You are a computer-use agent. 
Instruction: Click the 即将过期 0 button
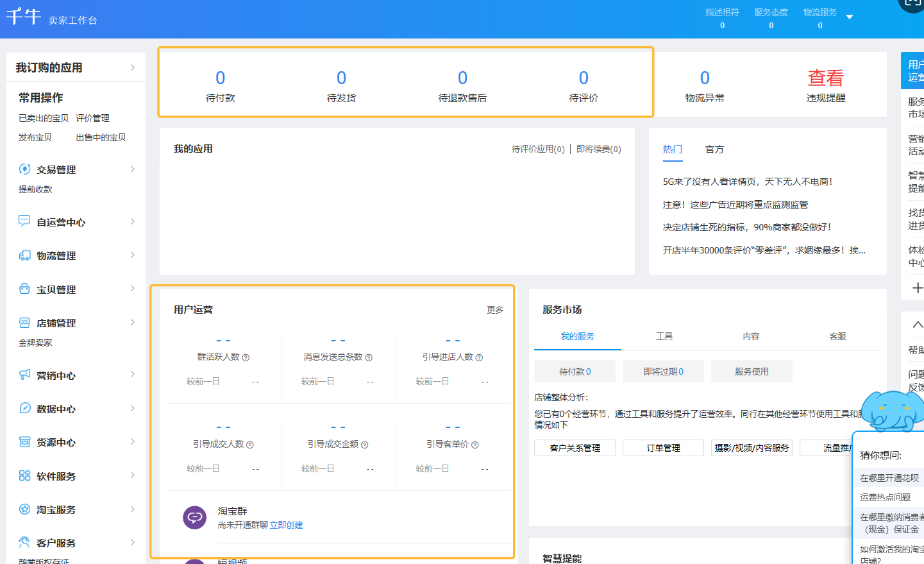(x=663, y=371)
